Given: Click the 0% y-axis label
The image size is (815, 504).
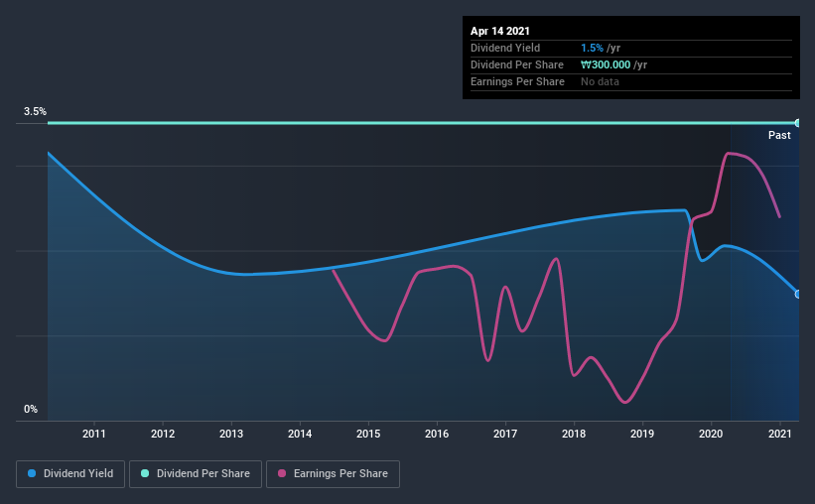Looking at the screenshot, I should pos(31,410).
